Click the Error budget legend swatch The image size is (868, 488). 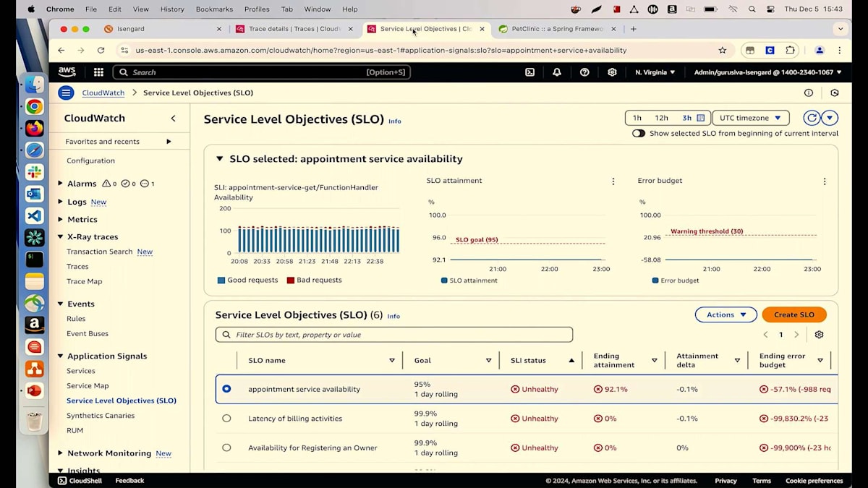point(655,281)
